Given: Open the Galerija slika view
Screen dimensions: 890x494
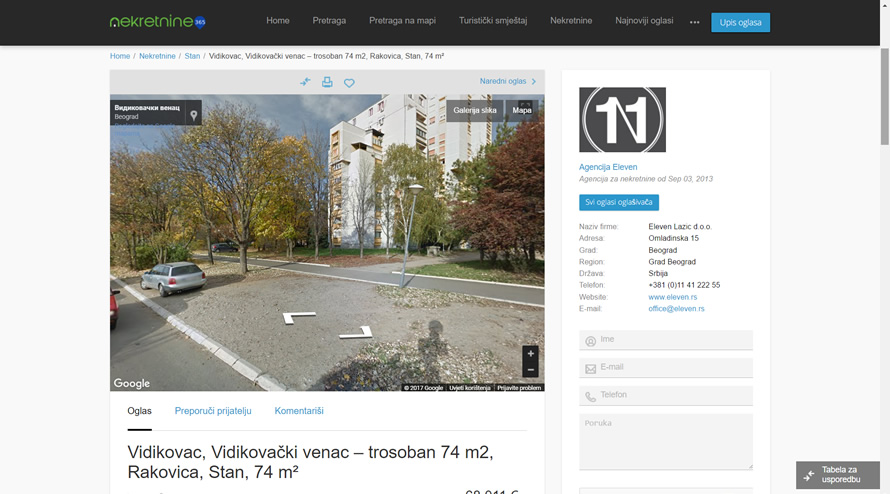Looking at the screenshot, I should 475,110.
